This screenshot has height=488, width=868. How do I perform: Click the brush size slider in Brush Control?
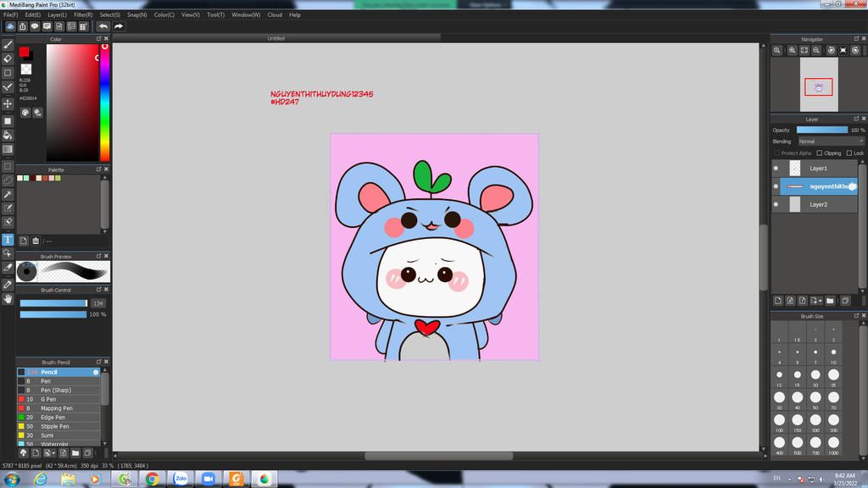point(53,303)
